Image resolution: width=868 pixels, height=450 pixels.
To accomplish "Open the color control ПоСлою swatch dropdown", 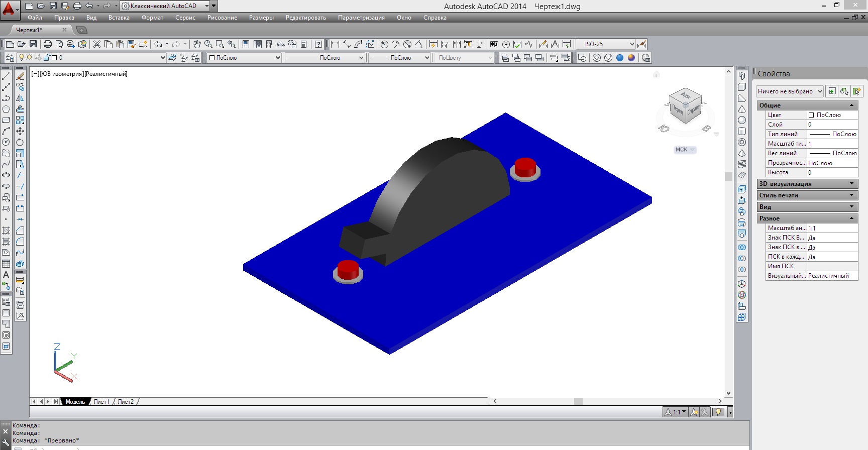I will [x=278, y=58].
